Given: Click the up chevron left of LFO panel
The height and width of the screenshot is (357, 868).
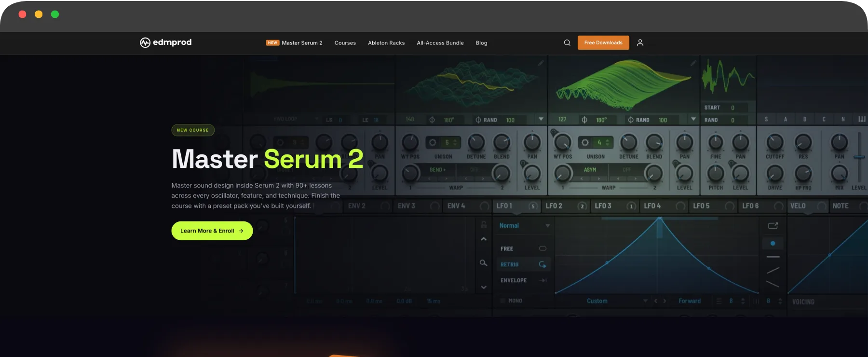Looking at the screenshot, I should tap(484, 239).
